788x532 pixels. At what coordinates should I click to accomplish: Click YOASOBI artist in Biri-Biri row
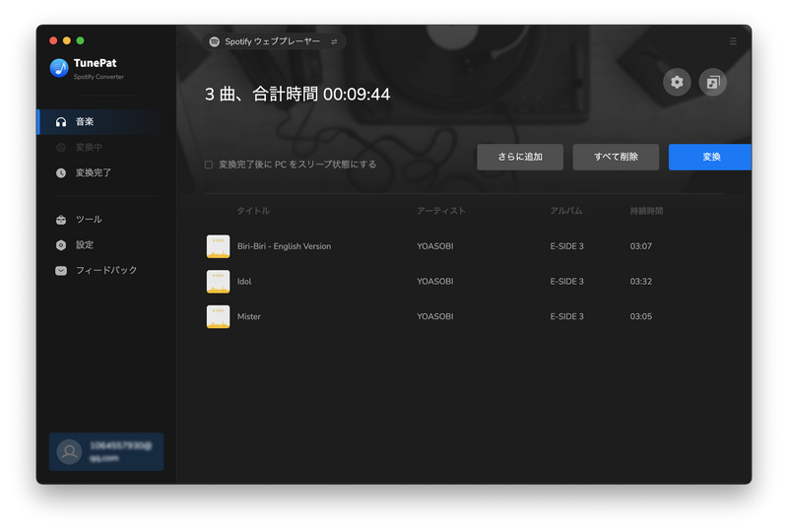435,246
